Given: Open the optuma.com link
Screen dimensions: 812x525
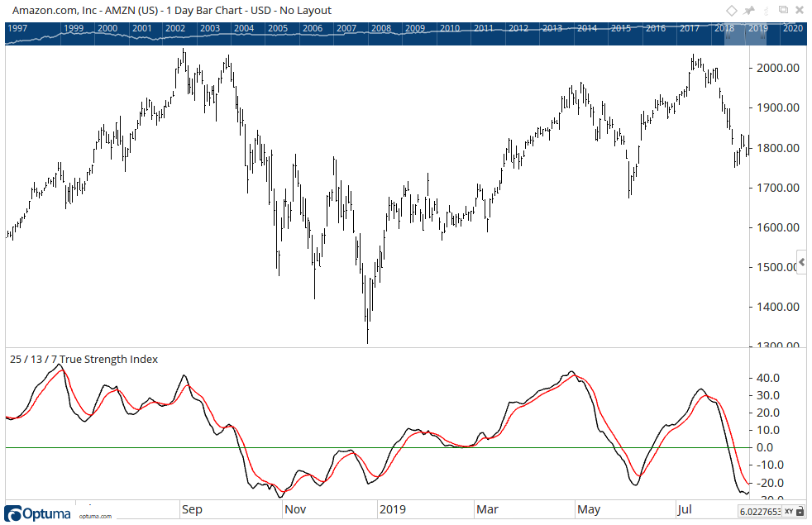Looking at the screenshot, I should (95, 516).
